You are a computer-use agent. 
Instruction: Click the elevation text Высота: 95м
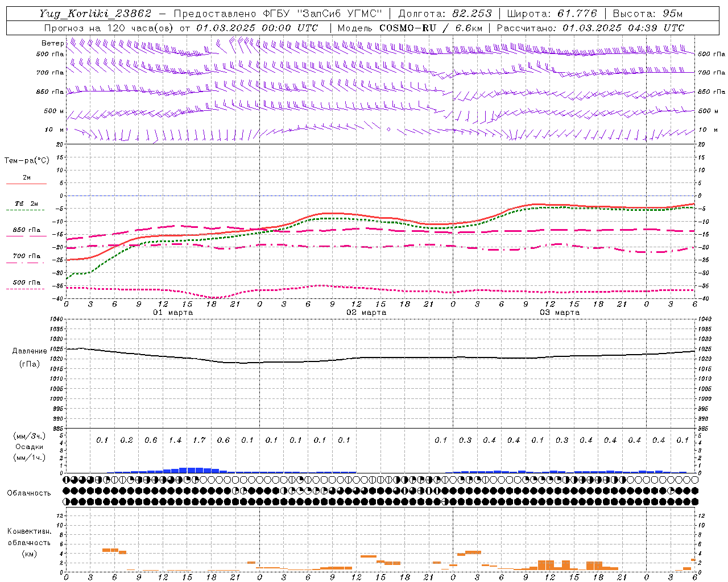pos(648,14)
